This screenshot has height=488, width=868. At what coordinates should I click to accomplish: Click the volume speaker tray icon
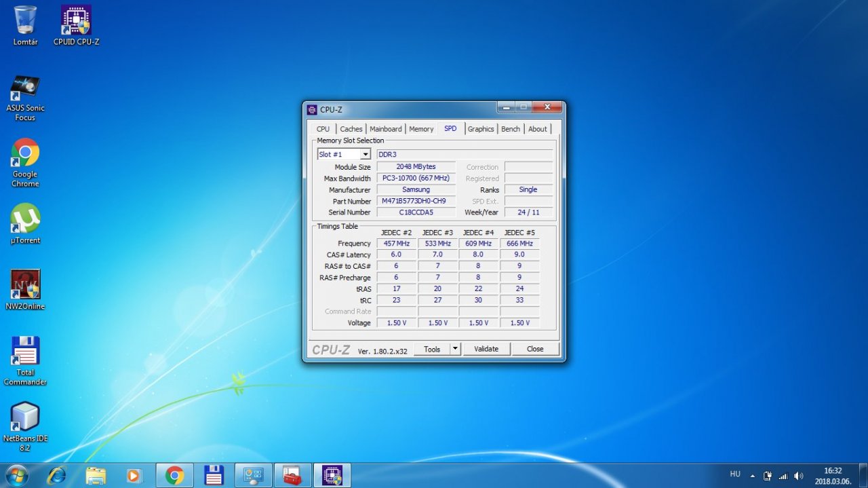tap(798, 476)
